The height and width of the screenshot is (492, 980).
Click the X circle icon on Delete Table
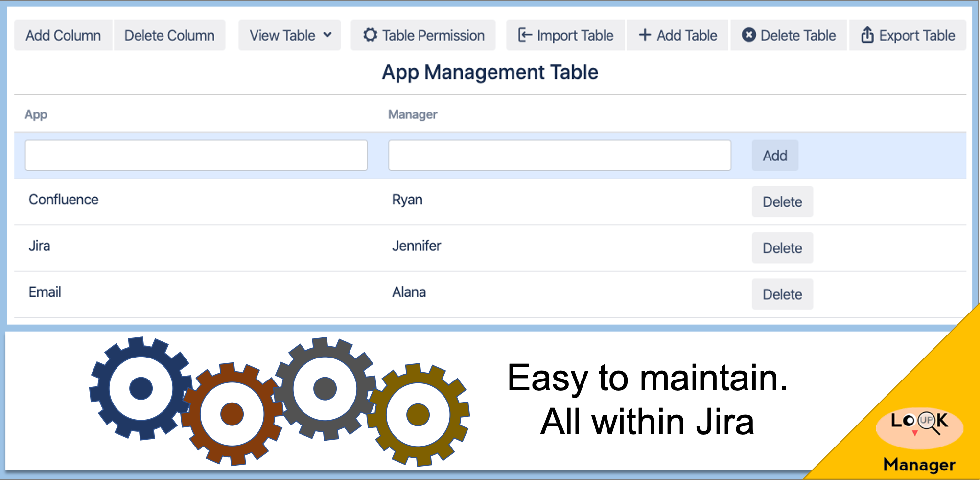tap(748, 35)
